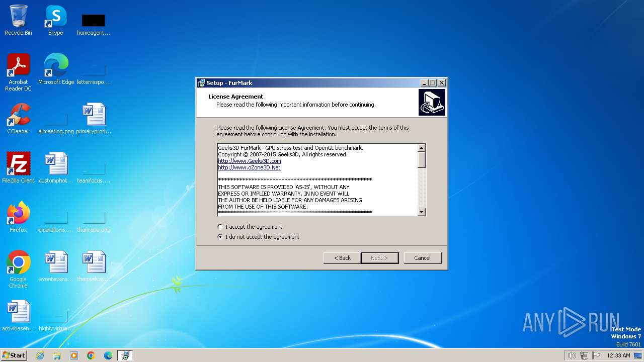
Task: Open the http://www.oZone3D.Net link
Action: pos(249,167)
